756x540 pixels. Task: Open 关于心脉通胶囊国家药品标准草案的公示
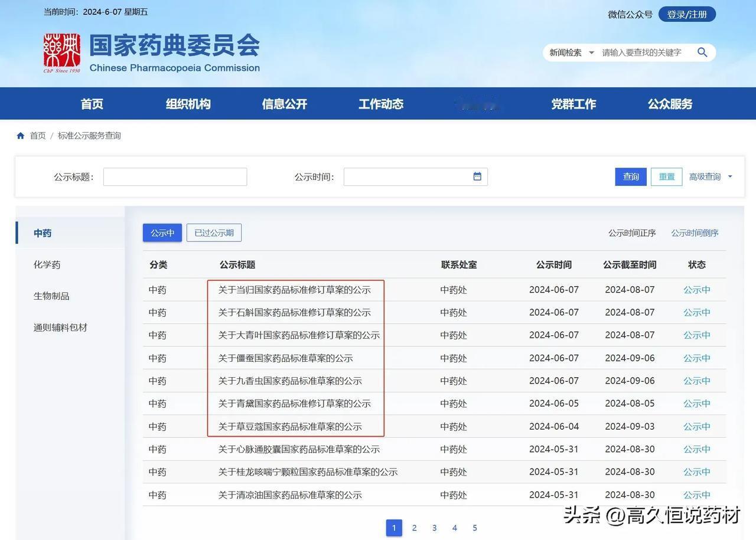pyautogui.click(x=299, y=449)
